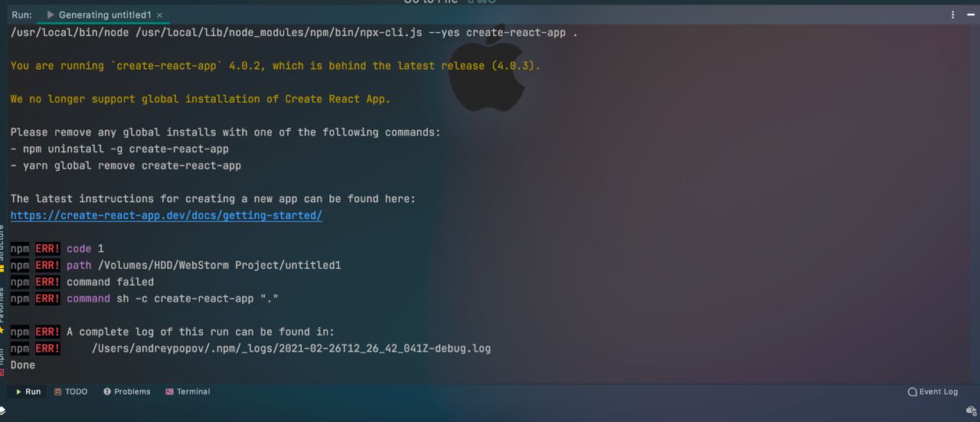Screen dimensions: 980x422
Task: Open the Terminal tool window
Action: (x=188, y=391)
